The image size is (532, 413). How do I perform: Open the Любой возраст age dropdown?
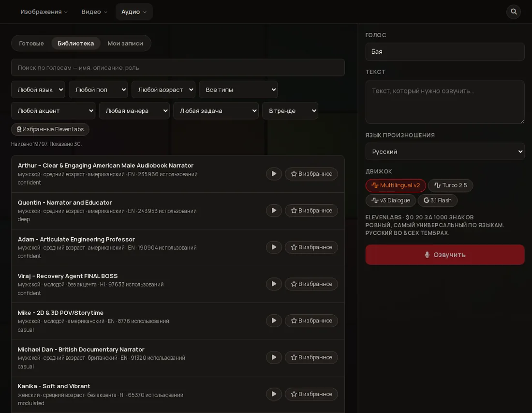[163, 90]
